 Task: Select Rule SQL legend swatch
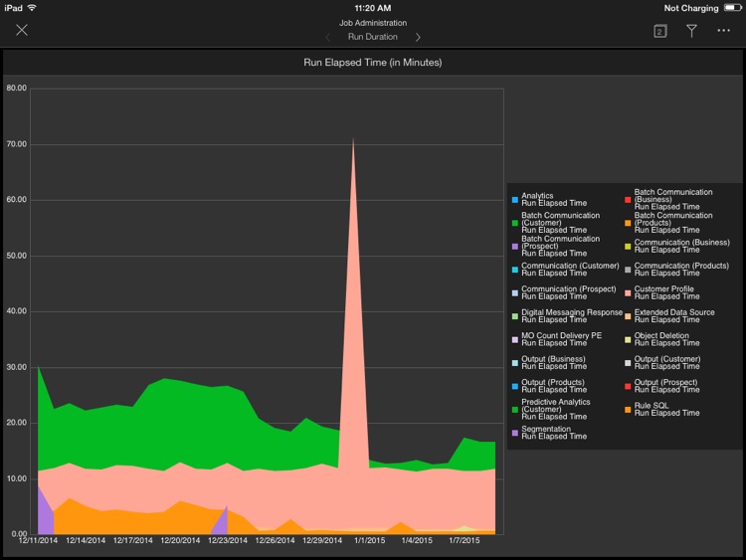628,410
